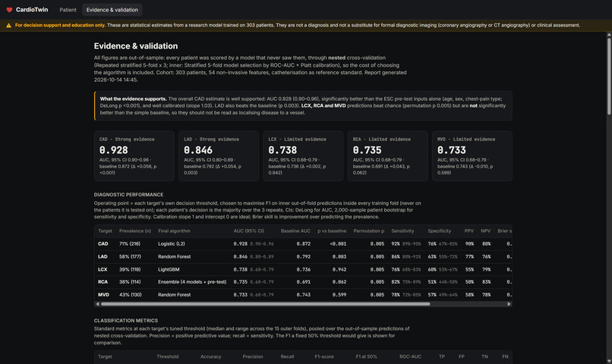Click the 43% (130) prevalence cell
Image resolution: width=612 pixels, height=364 pixels.
[x=130, y=295]
